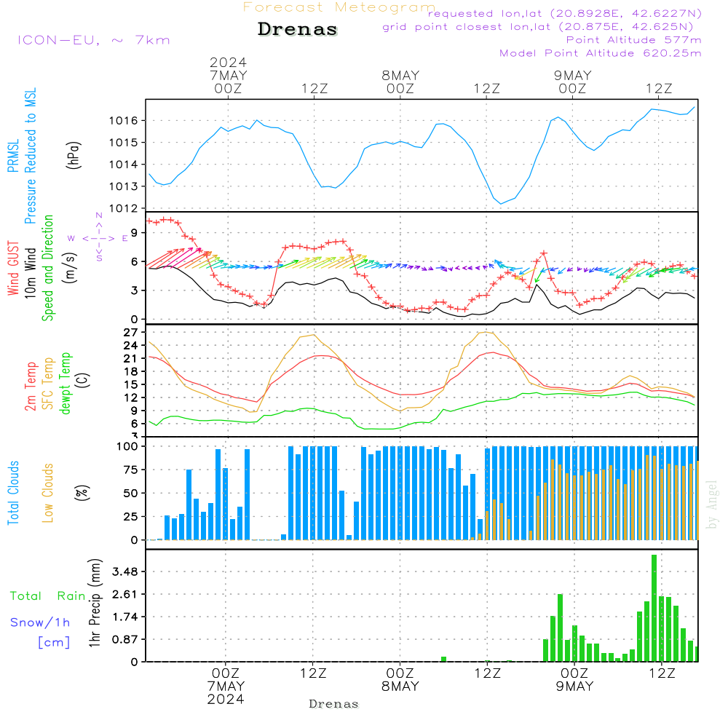This screenshot has height=728, width=728.
Task: Click green "Speed and Direction" label
Action: 47,268
